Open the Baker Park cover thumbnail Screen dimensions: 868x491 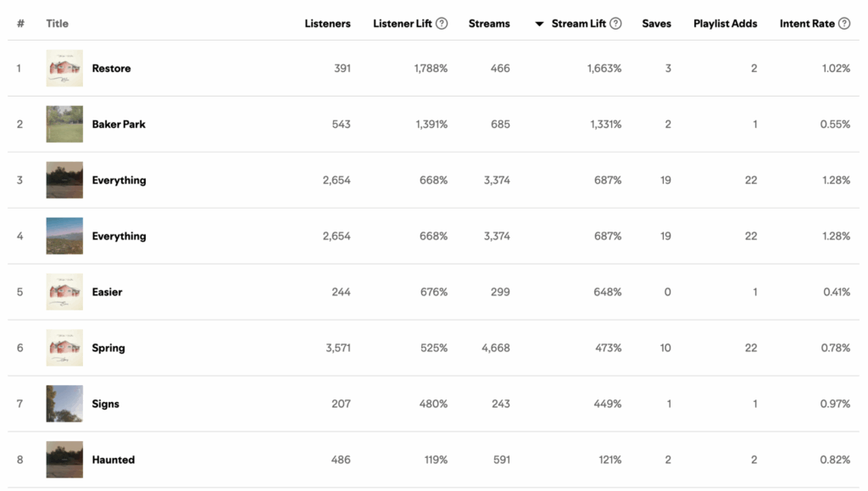(x=64, y=124)
